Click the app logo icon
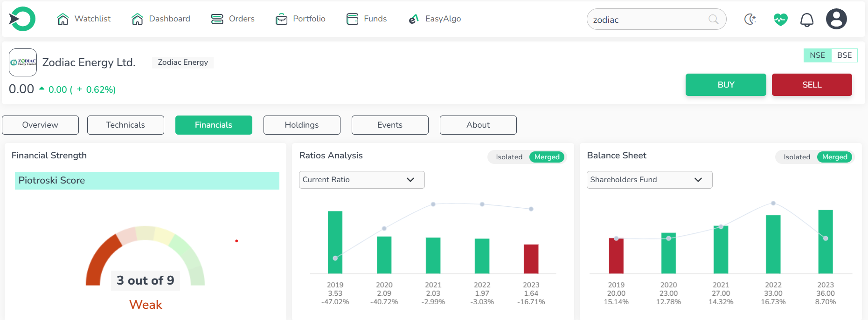Viewport: 868px width, 320px height. 22,19
